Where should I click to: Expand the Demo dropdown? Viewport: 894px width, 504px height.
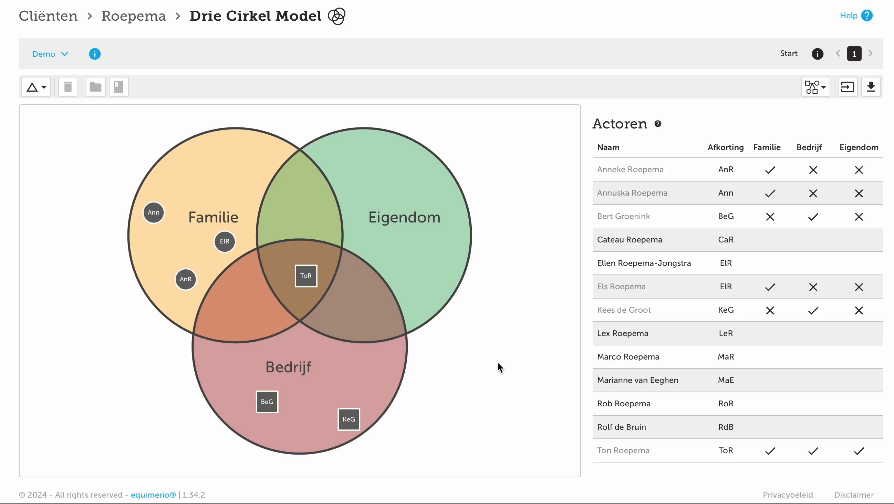point(50,54)
